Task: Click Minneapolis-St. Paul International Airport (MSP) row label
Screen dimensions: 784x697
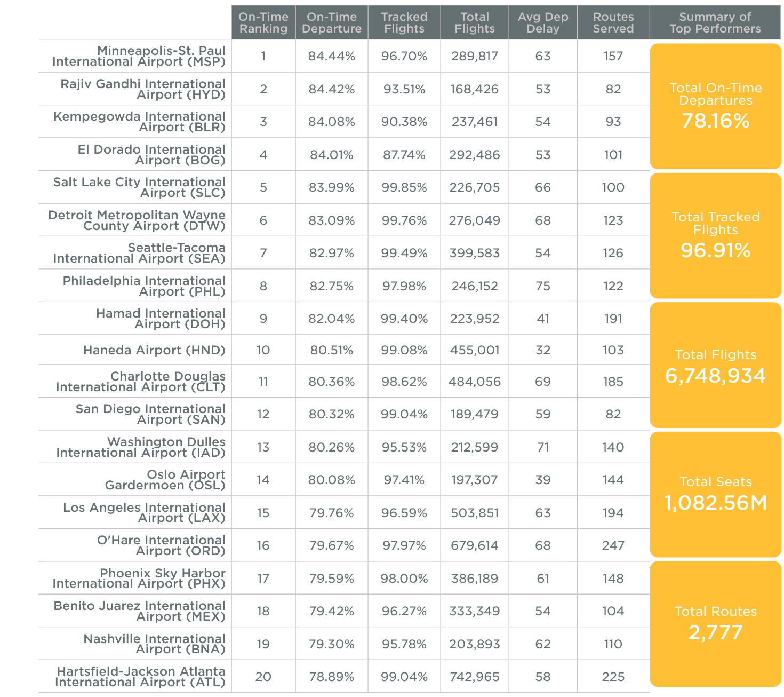Action: [x=139, y=56]
